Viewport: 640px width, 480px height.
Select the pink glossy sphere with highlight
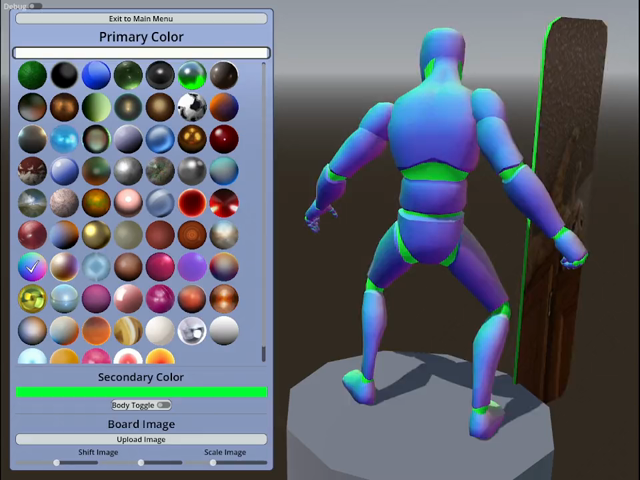tap(128, 203)
